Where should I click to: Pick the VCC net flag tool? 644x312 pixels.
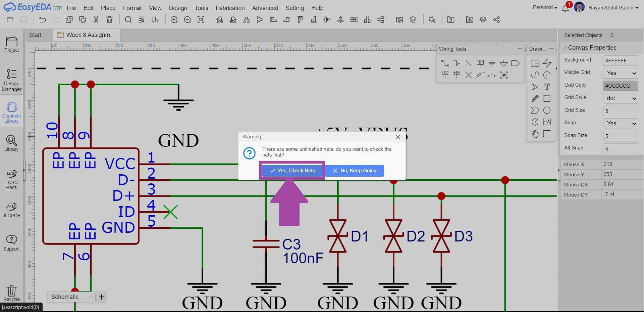tap(445, 75)
